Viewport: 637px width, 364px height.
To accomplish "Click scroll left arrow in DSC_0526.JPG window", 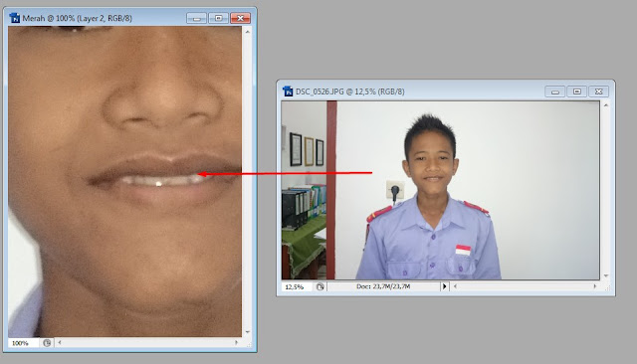I will (x=455, y=286).
